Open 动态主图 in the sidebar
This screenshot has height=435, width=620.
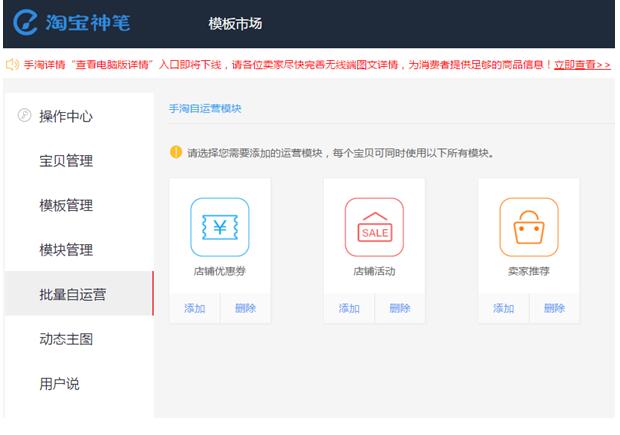[66, 339]
